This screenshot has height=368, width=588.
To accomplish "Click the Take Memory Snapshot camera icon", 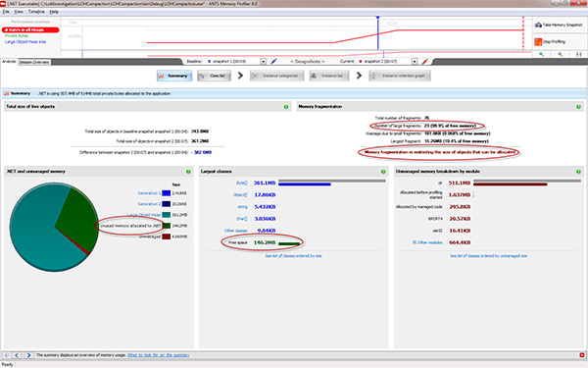I will click(x=538, y=25).
